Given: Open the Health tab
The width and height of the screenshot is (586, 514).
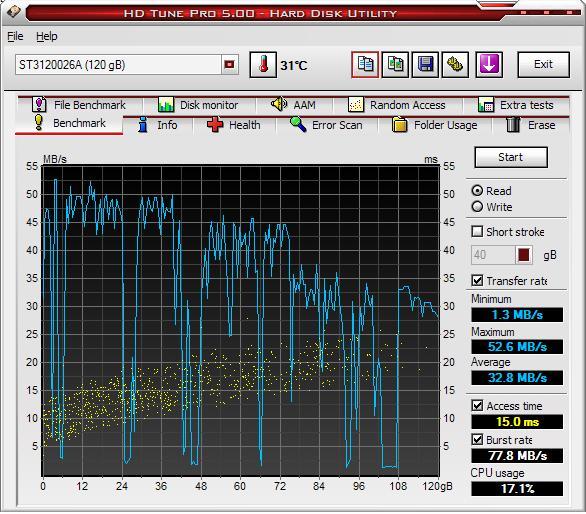Looking at the screenshot, I should tap(234, 125).
